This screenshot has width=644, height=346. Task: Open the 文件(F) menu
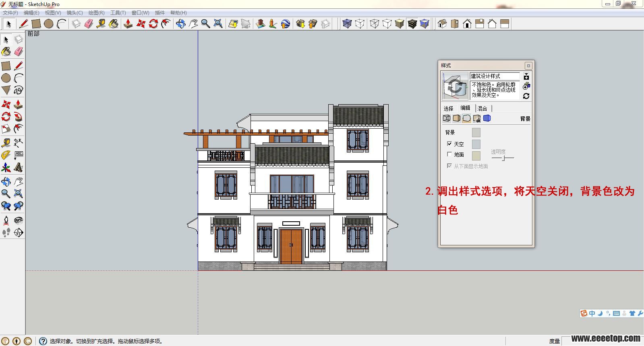pos(10,13)
